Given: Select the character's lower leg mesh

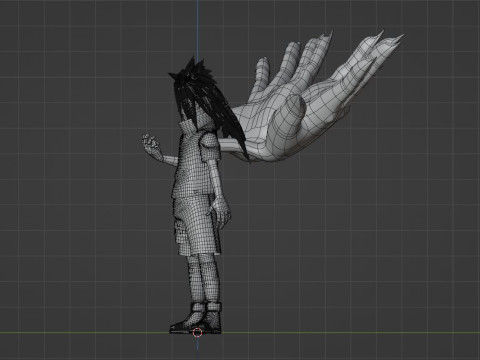Looking at the screenshot, I should pos(204,278).
